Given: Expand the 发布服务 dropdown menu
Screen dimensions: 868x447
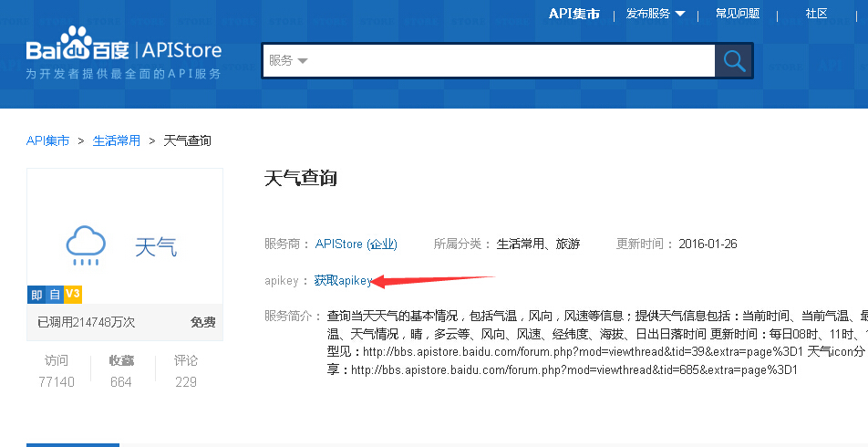Looking at the screenshot, I should coord(656,14).
